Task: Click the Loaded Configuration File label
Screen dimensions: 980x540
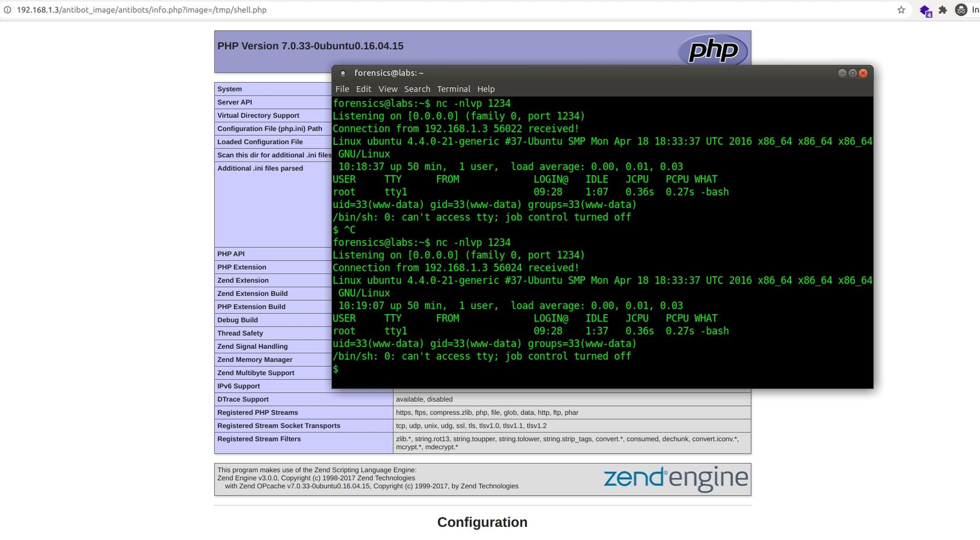Action: point(260,142)
